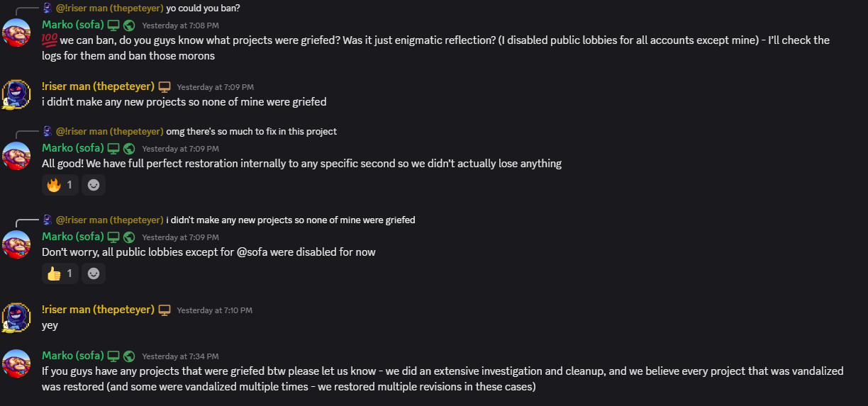Click add reaction smiley beside fire reaction
868x406 pixels.
94,185
